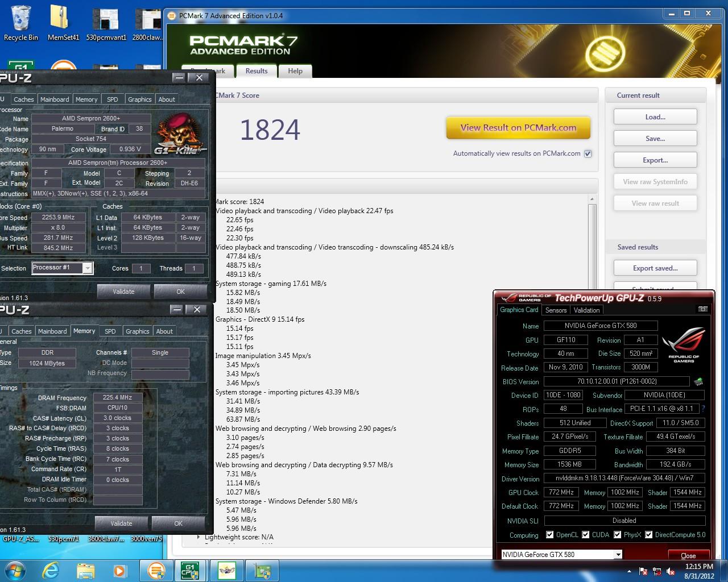Click the BIOS Version field in GPU-Z
The height and width of the screenshot is (582, 728).
coord(617,381)
